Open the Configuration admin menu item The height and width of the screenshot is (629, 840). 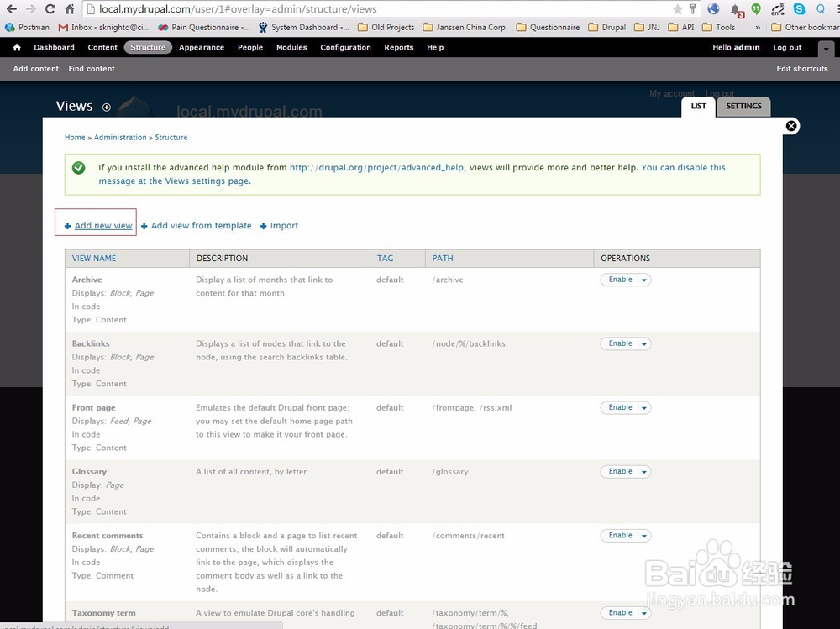(x=345, y=47)
